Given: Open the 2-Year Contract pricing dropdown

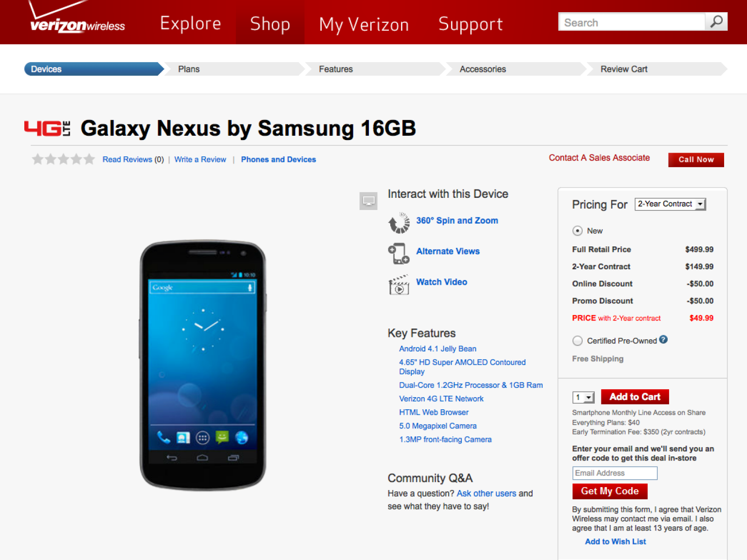Looking at the screenshot, I should (x=670, y=204).
